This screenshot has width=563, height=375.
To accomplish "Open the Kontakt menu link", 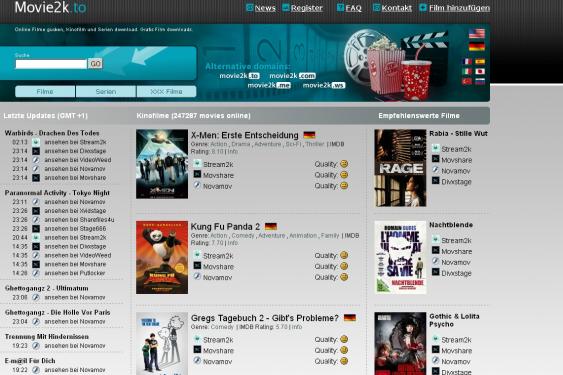I will click(x=396, y=8).
